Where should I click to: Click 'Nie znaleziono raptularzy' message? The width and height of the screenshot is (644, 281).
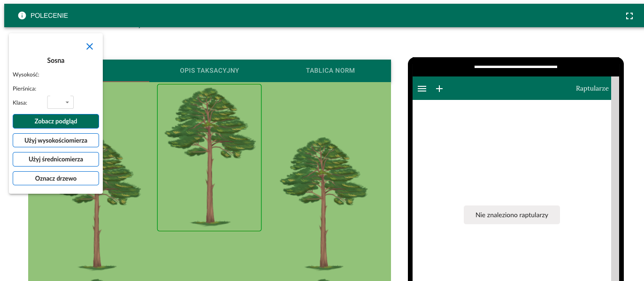click(512, 215)
